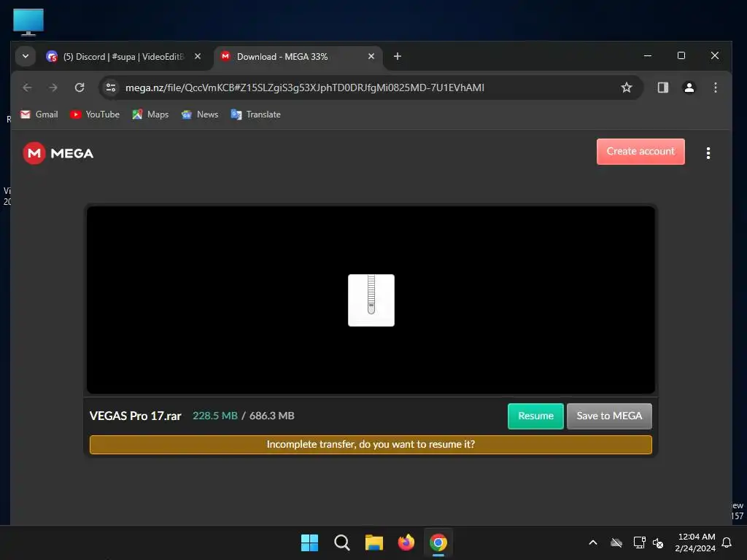747x560 pixels.
Task: Open the clock showing 12:04 AM
Action: pyautogui.click(x=695, y=542)
